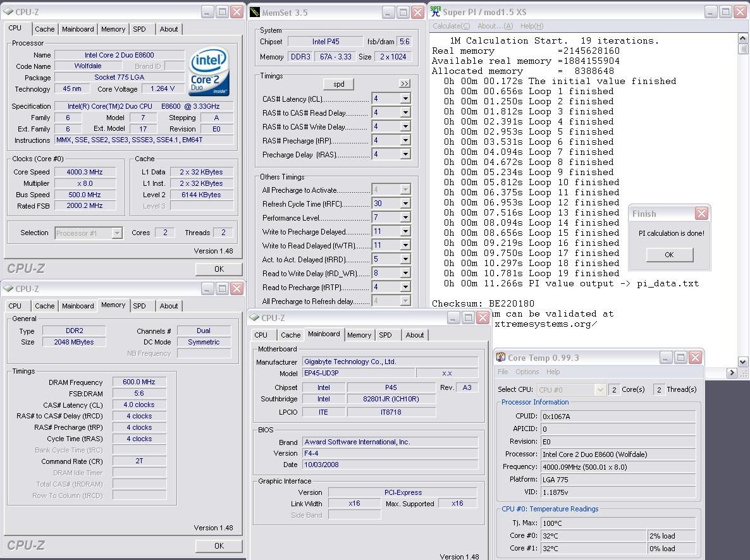Open the Precharge Delay (tRAS) dropdown
This screenshot has height=560, width=750.
(x=405, y=154)
